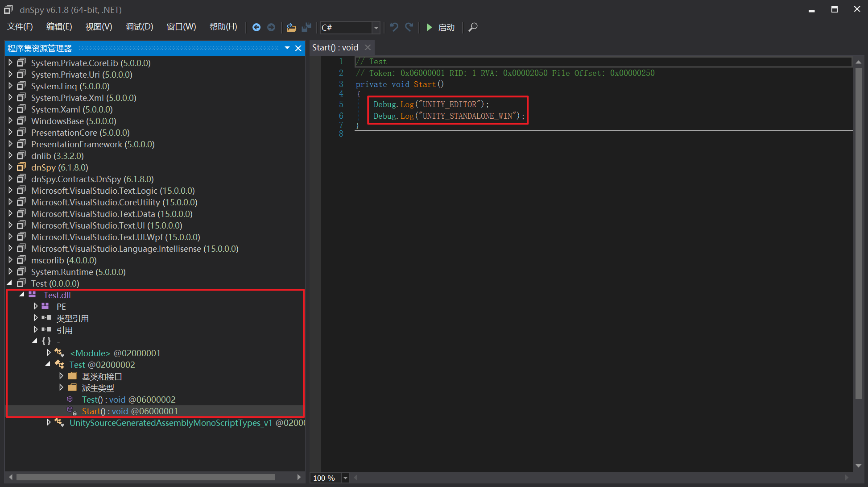Click the redo arrow icon
The image size is (868, 487).
[409, 27]
